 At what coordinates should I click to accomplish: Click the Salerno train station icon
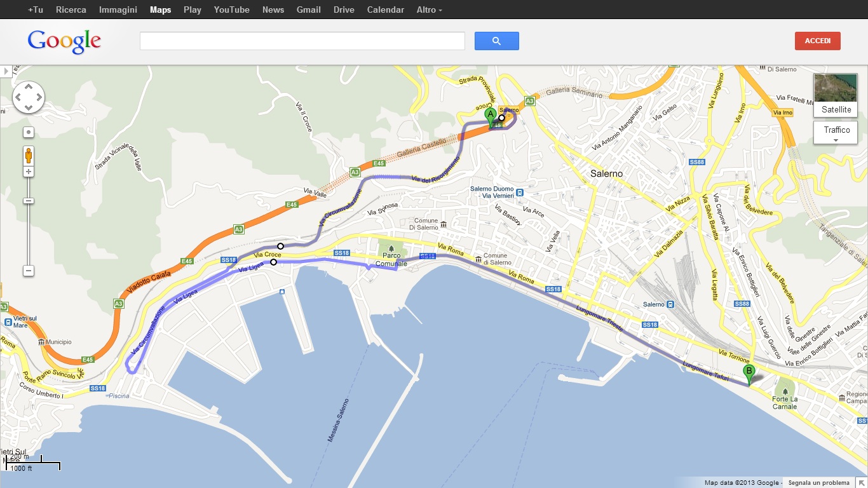click(x=670, y=304)
